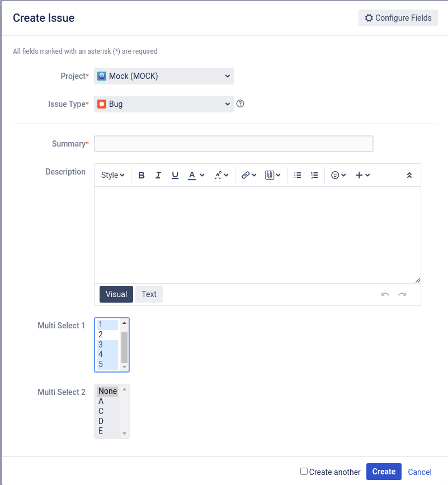
Task: Open Configure Fields
Action: [398, 18]
